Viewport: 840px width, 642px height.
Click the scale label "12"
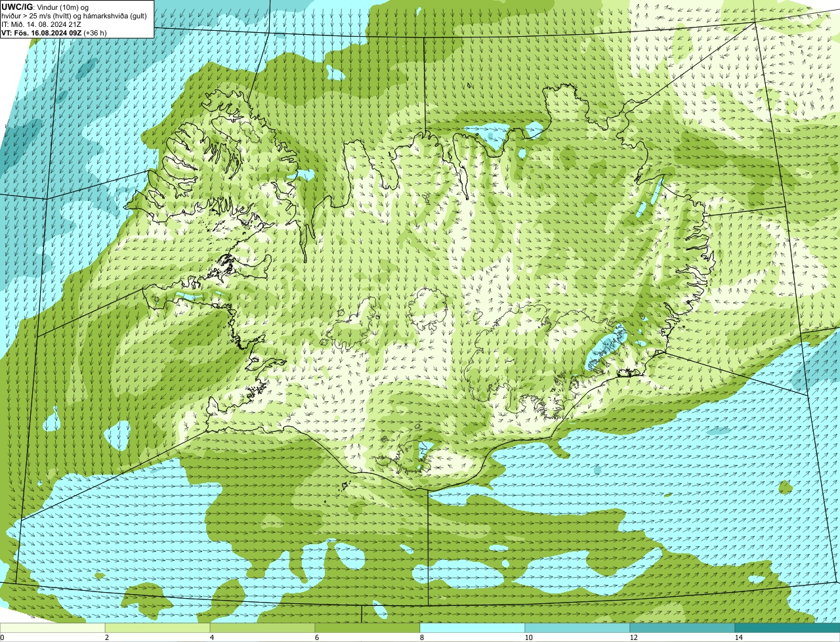click(633, 637)
